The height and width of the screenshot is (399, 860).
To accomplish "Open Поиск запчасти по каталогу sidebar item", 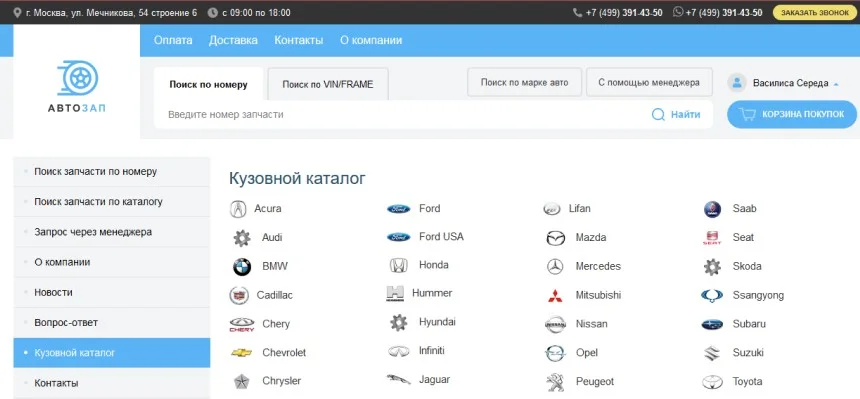I will click(x=112, y=202).
